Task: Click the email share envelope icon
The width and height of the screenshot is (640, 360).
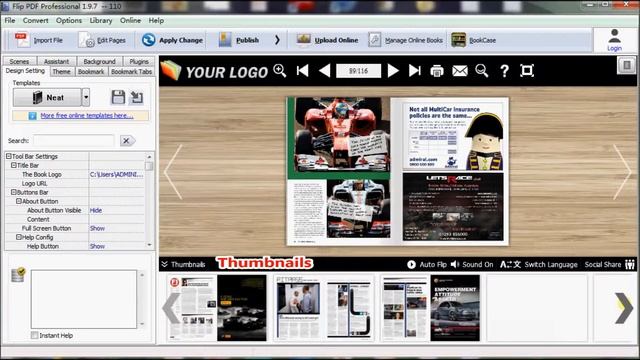Action: pyautogui.click(x=460, y=71)
